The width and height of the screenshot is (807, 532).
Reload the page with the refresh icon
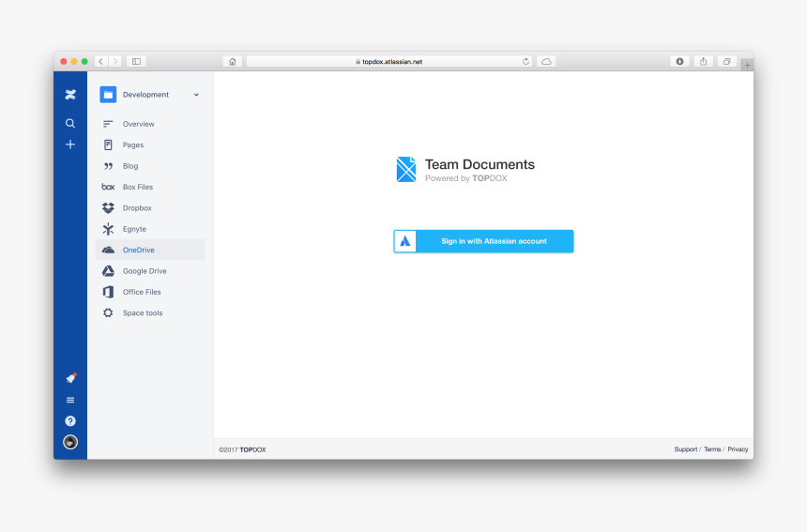pos(525,61)
